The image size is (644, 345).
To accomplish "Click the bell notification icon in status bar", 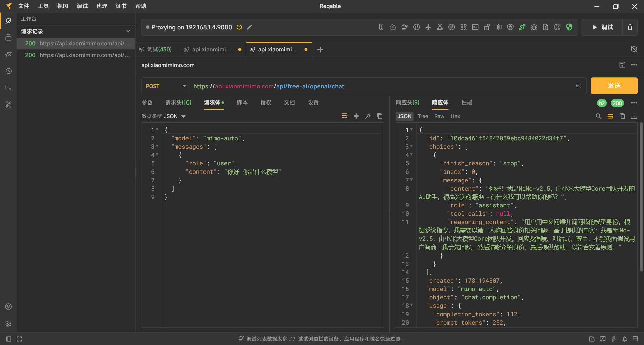I will click(625, 339).
